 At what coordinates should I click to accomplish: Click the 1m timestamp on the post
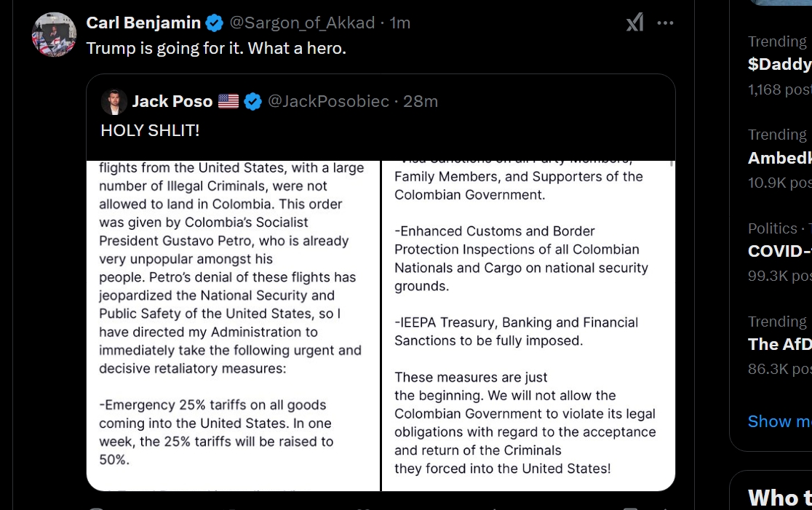(x=400, y=23)
